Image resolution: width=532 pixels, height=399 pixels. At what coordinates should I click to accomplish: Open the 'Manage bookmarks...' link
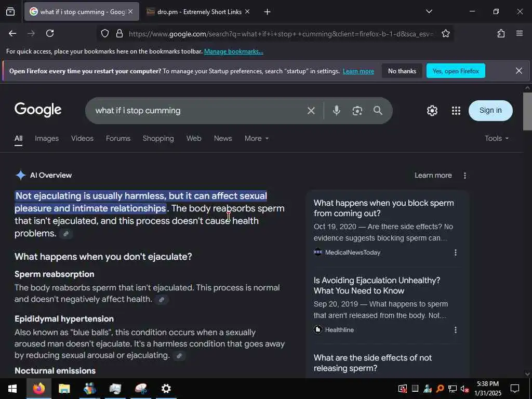[x=233, y=51]
